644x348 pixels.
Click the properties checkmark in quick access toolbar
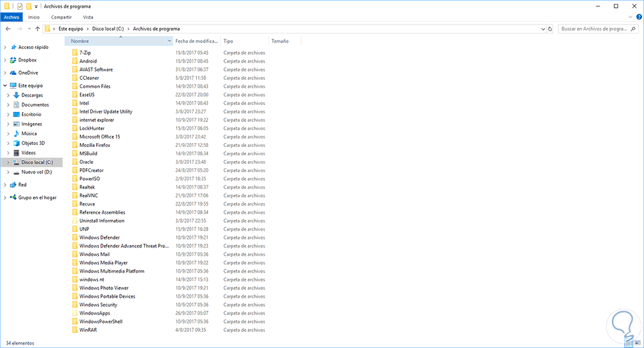pyautogui.click(x=20, y=6)
